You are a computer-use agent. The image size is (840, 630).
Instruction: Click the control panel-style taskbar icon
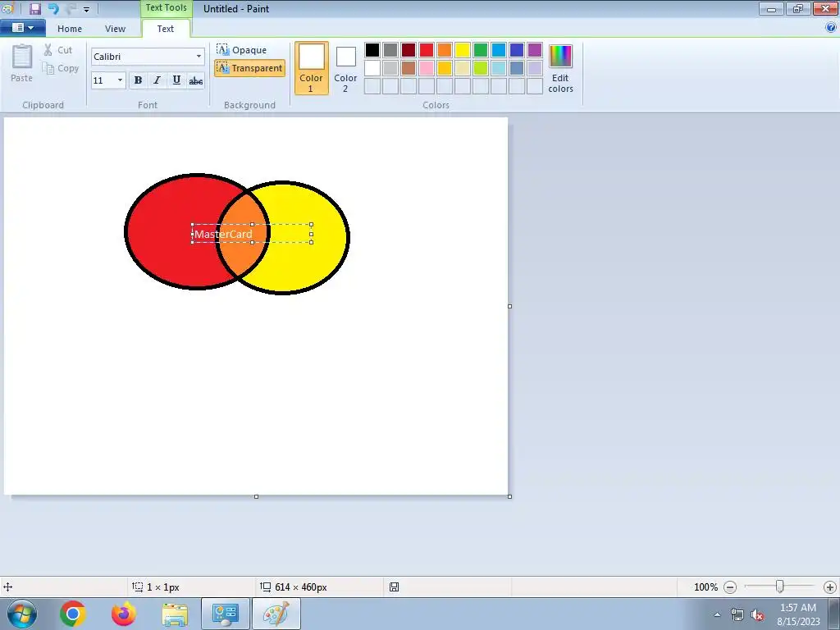pyautogui.click(x=226, y=614)
